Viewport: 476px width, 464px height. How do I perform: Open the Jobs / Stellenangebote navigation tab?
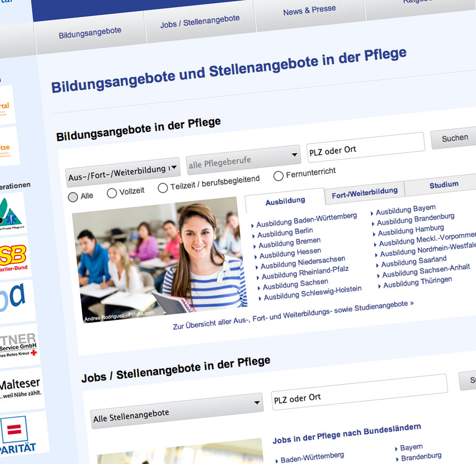tap(200, 22)
